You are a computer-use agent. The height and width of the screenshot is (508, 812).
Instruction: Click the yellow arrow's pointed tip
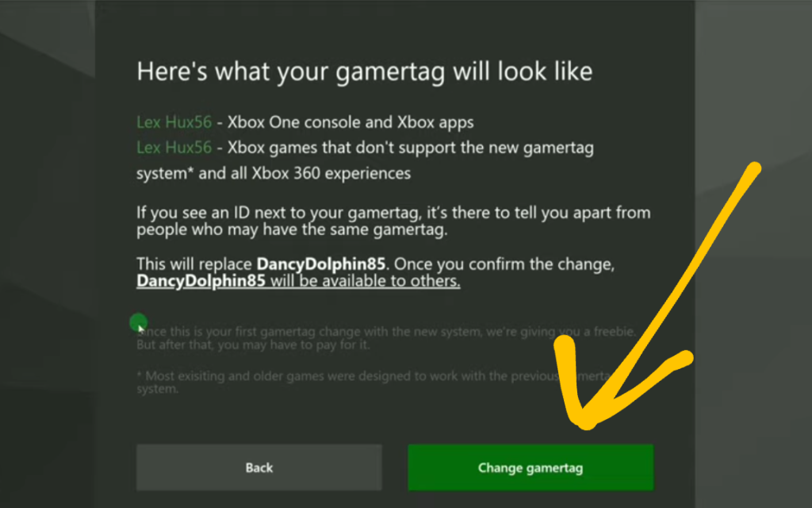point(586,422)
